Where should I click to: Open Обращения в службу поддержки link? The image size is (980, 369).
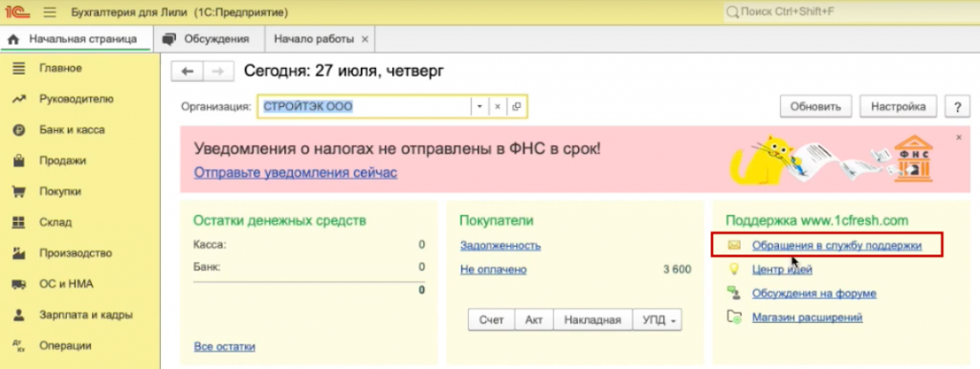pos(836,246)
